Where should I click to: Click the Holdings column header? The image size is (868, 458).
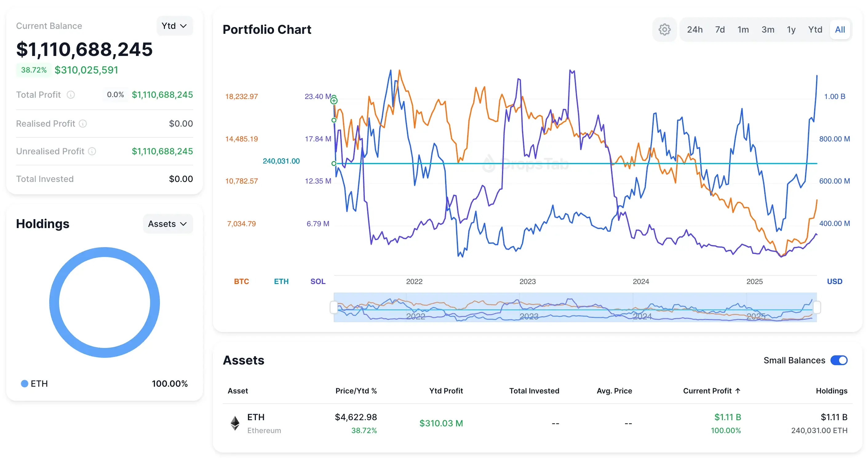831,391
